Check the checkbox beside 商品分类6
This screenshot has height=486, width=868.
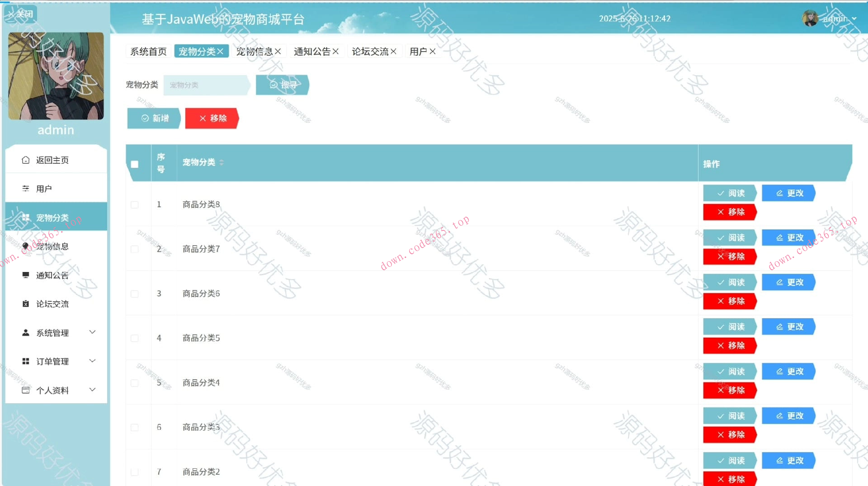[134, 294]
